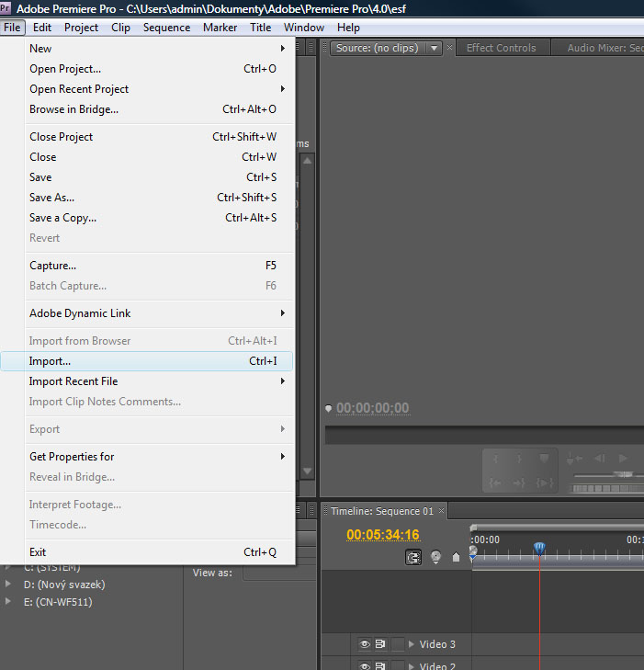Choose Import... from the File menu

[x=147, y=361]
